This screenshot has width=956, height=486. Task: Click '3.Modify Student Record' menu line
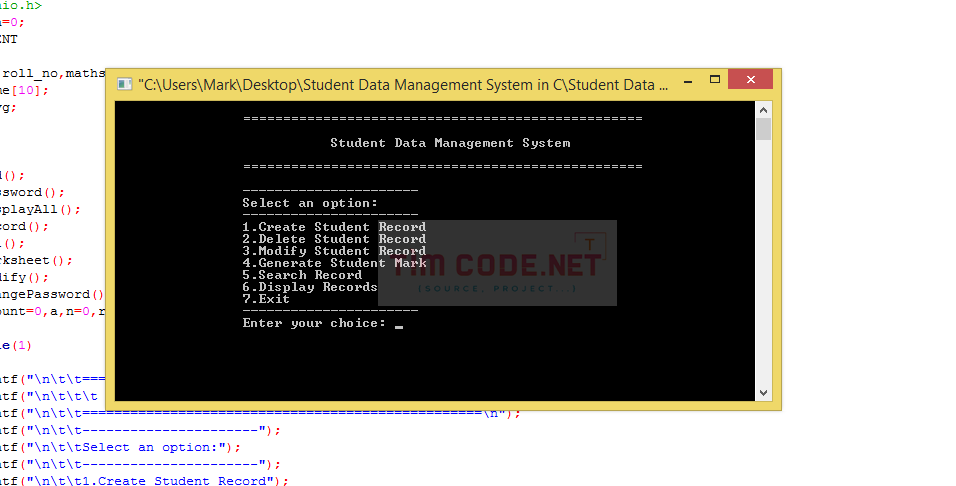click(334, 251)
